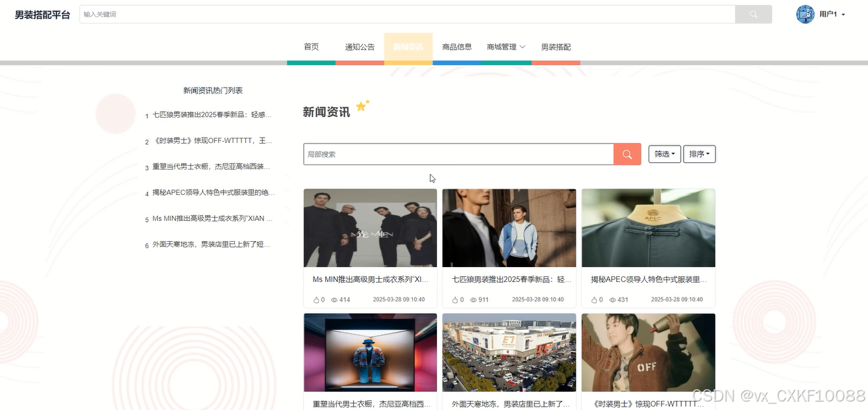Image resolution: width=868 pixels, height=410 pixels.
Task: Click the 新闻资讯热门列表 heading
Action: pos(213,90)
